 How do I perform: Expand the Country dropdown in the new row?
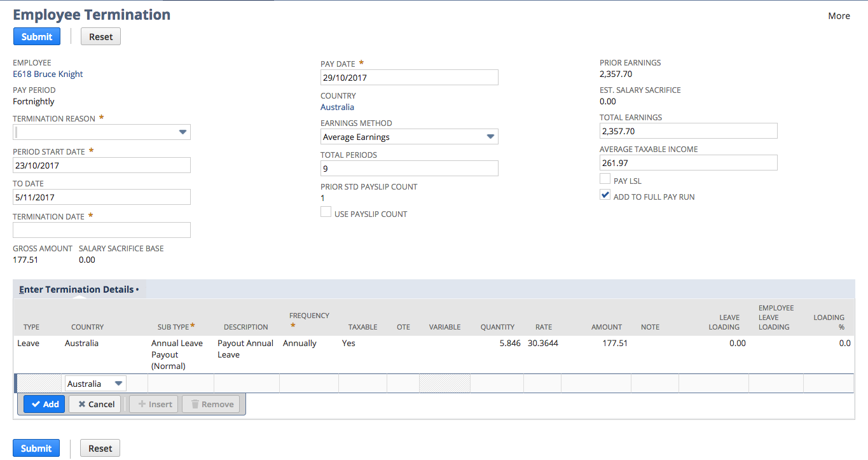118,383
